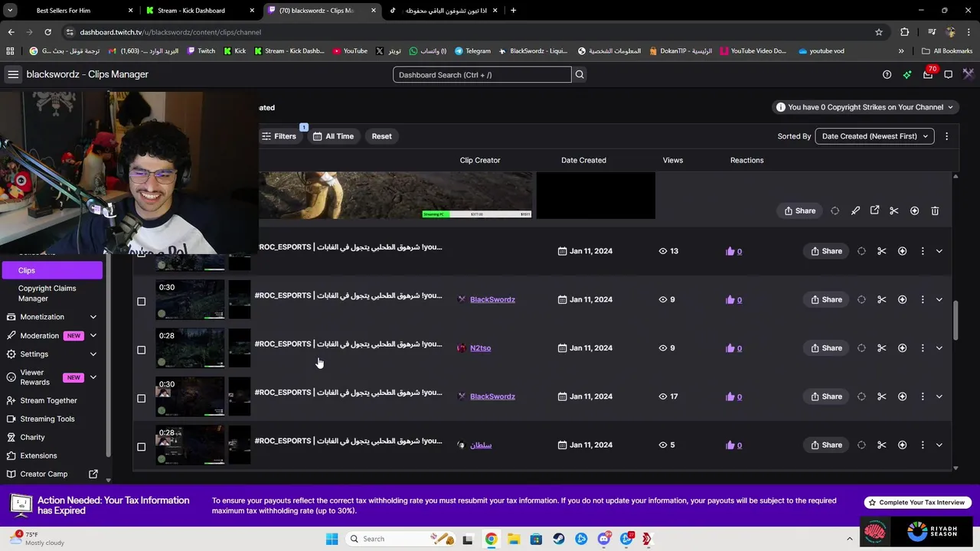Screen dimensions: 980x551
Task: Open the help question mark icon
Action: coord(887,74)
